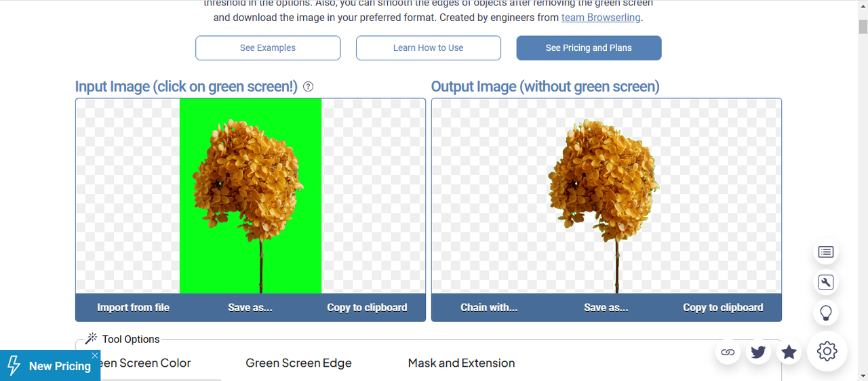The image size is (868, 381).
Task: Open the list icon in right sidebar
Action: tap(826, 252)
